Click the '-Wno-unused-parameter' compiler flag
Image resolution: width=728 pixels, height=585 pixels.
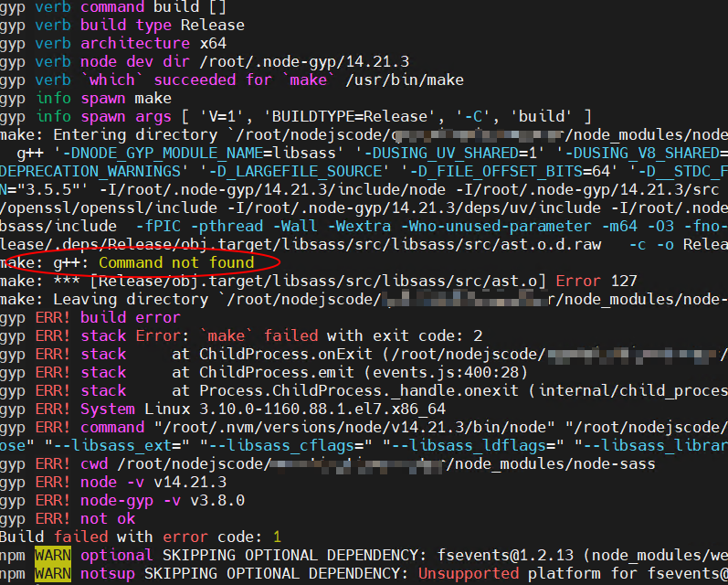pos(496,227)
